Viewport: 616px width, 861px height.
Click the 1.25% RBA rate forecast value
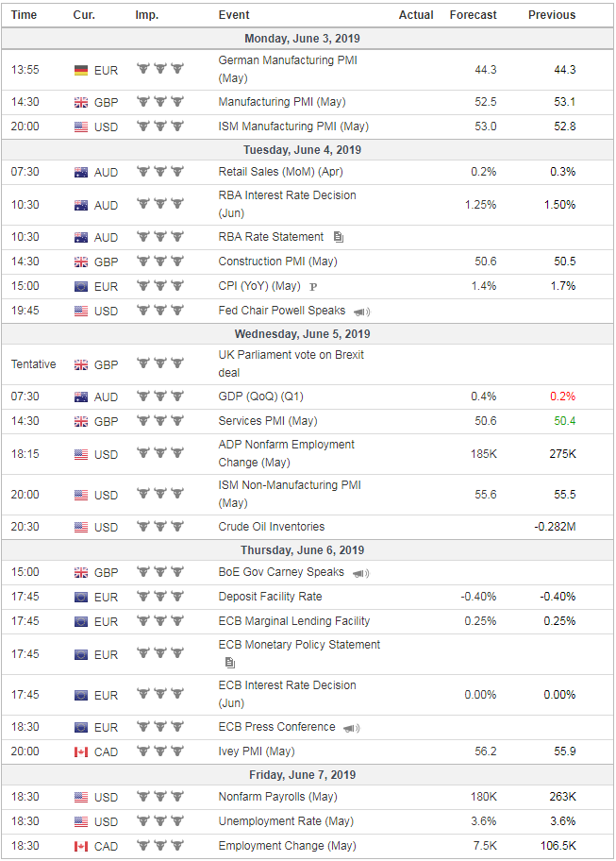point(480,205)
